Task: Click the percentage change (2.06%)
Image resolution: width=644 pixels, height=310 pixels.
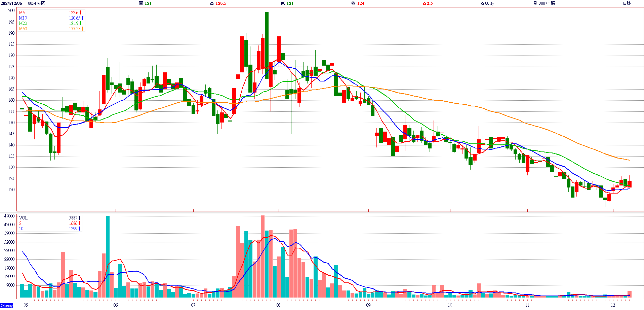Action: (x=487, y=3)
